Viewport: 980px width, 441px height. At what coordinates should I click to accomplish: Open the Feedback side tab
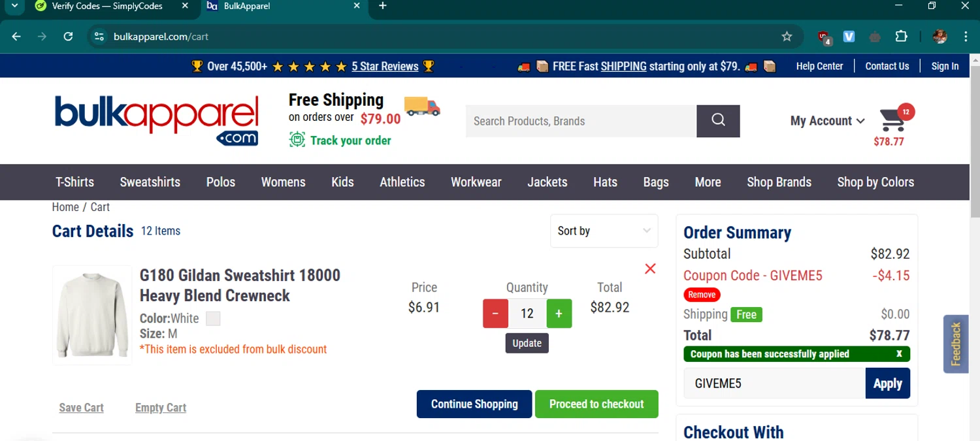point(956,344)
